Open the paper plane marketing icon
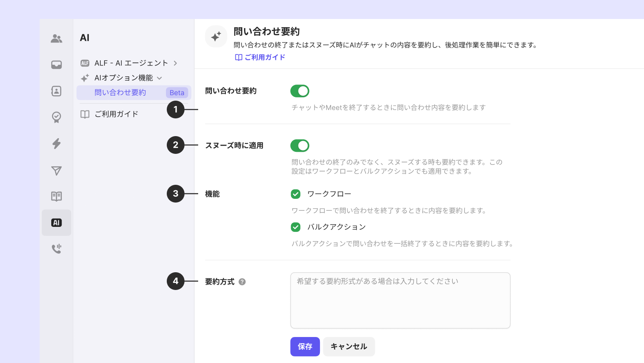Viewport: 644px width, 363px height. (57, 170)
